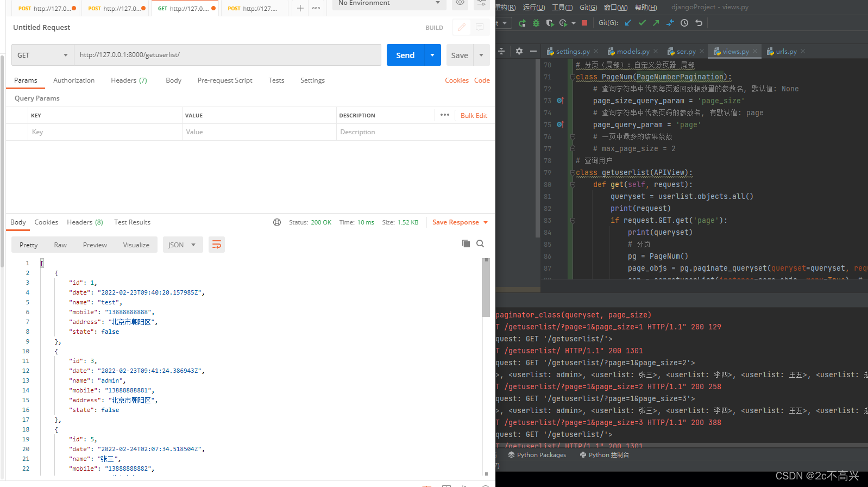The width and height of the screenshot is (868, 487).
Task: Close the settings.py editor tab
Action: click(x=596, y=51)
